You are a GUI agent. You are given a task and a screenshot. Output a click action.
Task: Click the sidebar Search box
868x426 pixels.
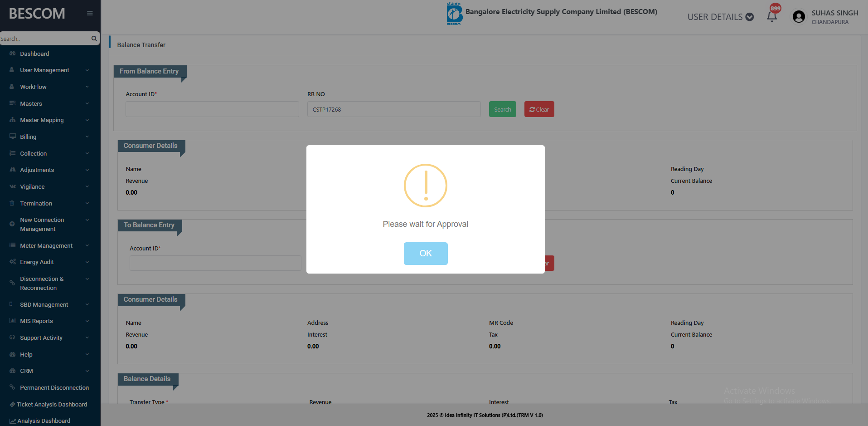pyautogui.click(x=45, y=39)
